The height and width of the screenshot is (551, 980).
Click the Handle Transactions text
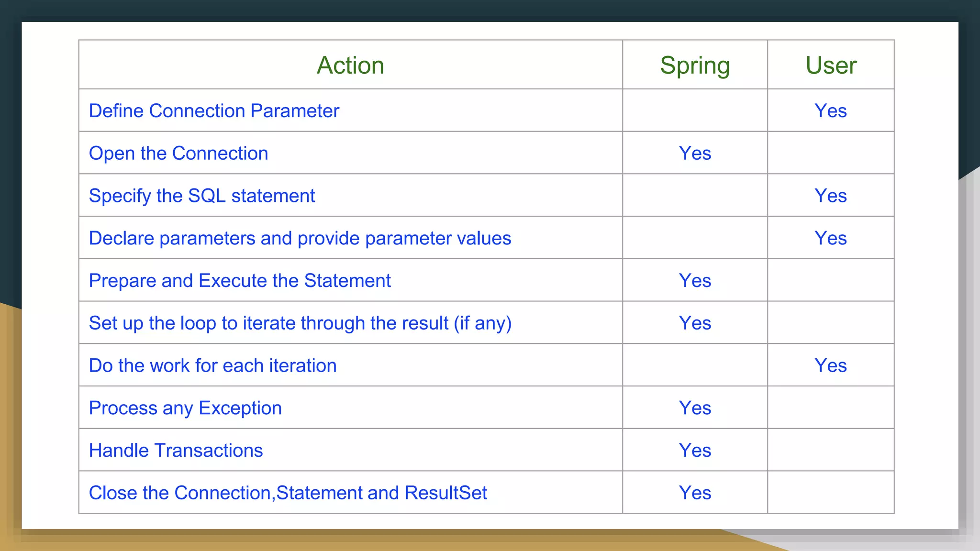[x=176, y=451]
